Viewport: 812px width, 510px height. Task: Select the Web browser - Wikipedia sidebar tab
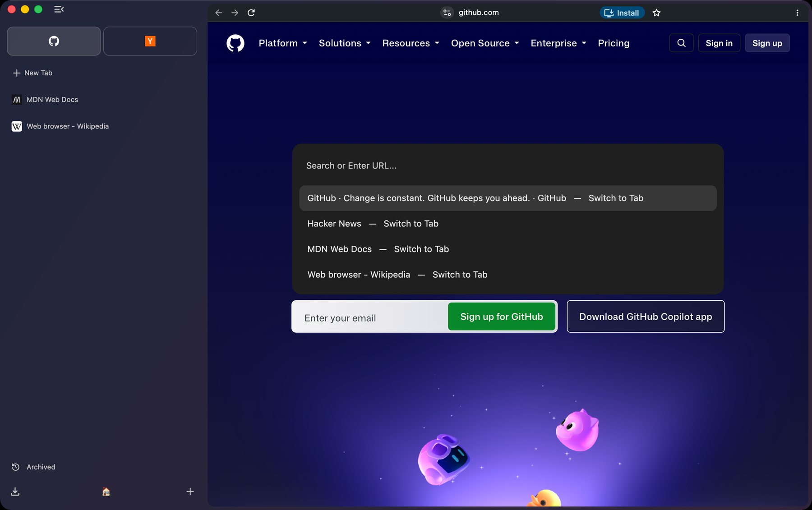[x=103, y=126]
